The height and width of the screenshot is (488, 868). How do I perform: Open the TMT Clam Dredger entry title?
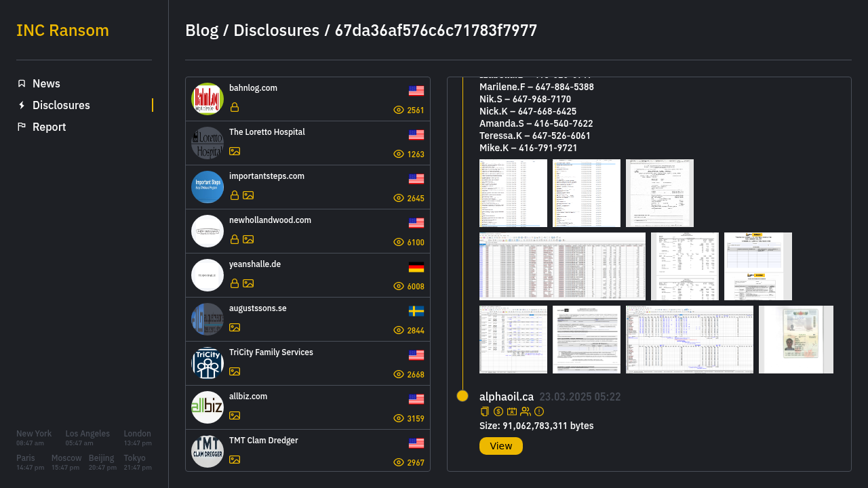click(x=264, y=441)
